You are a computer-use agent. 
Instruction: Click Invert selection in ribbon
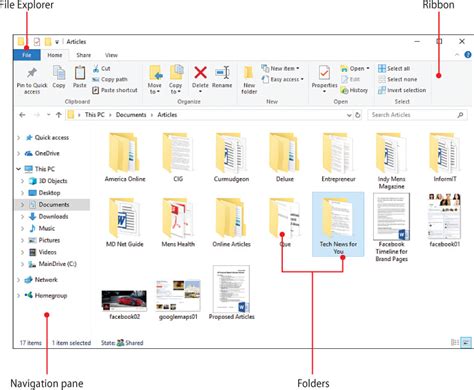pos(402,90)
